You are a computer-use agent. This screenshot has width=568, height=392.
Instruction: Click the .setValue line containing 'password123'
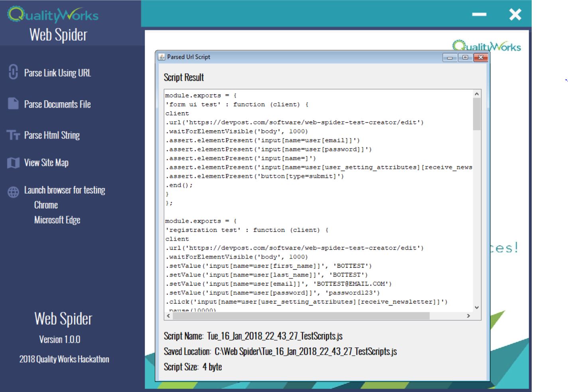(272, 293)
